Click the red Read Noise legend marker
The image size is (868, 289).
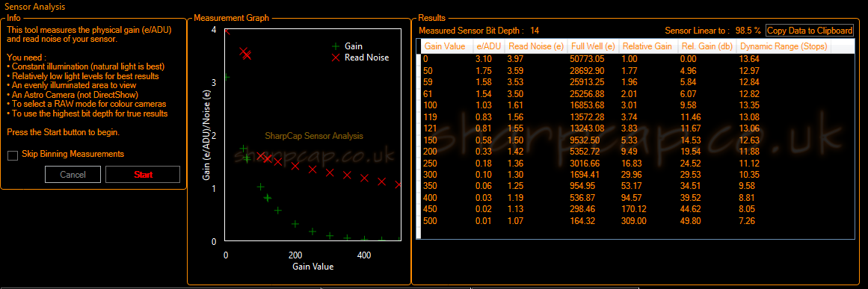(x=335, y=58)
